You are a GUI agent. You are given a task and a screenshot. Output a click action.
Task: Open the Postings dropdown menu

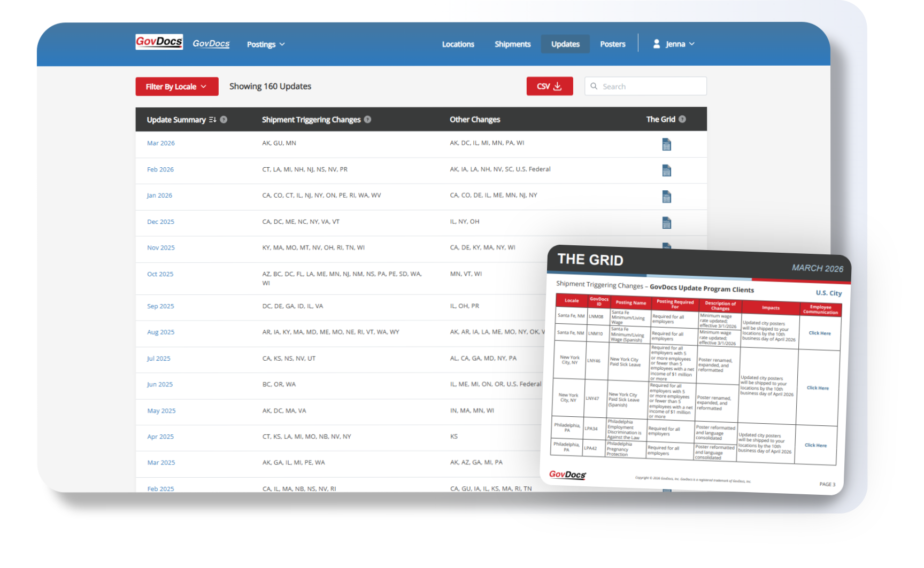tap(266, 44)
